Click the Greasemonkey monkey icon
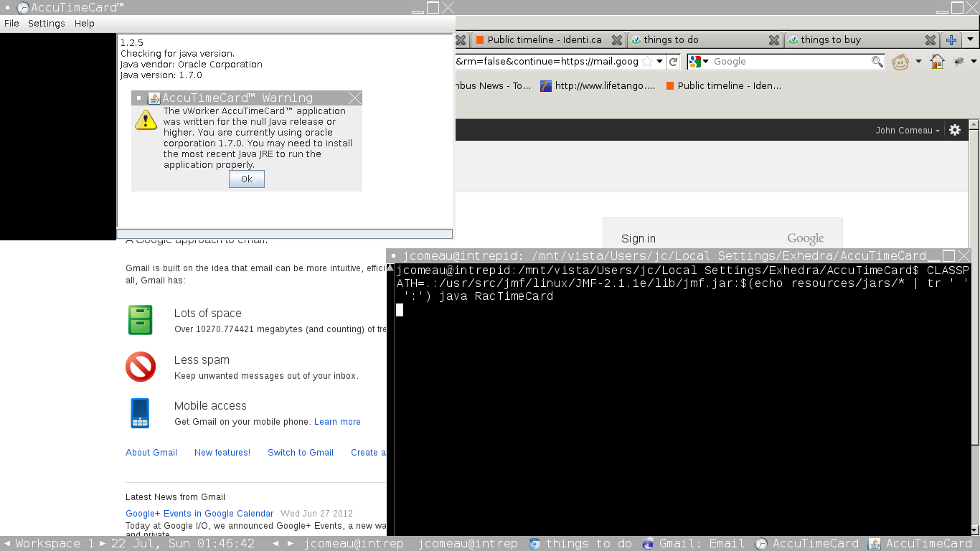The width and height of the screenshot is (980, 551). 900,62
